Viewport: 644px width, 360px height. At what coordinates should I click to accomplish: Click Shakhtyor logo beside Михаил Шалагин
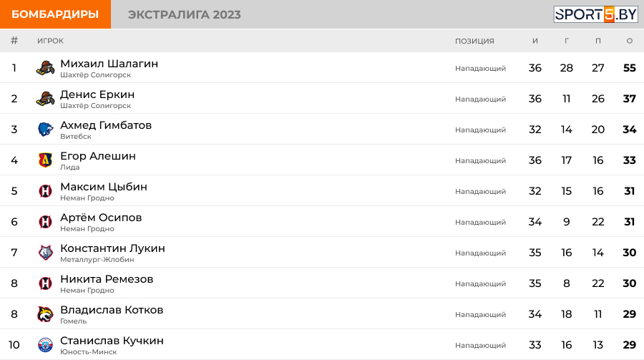[x=45, y=69]
